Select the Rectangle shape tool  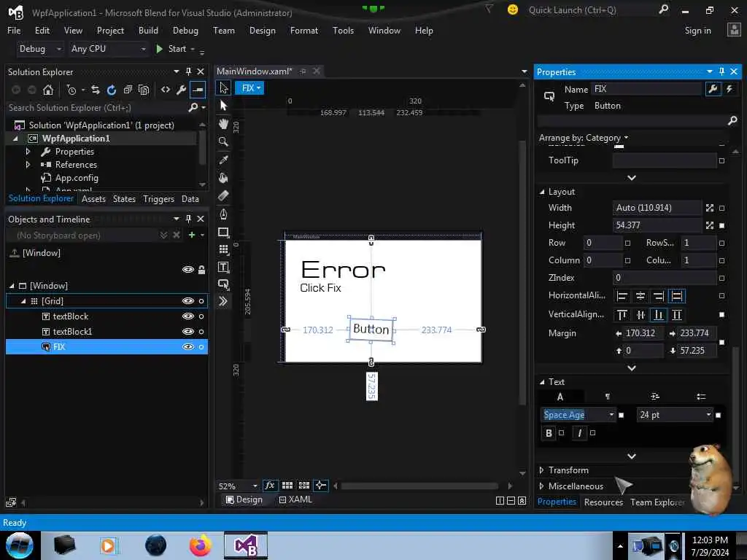(223, 233)
